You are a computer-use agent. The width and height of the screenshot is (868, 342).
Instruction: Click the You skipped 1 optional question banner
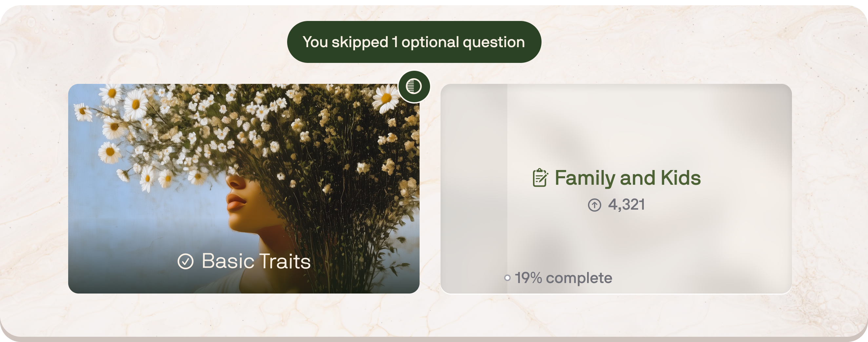[x=414, y=42]
